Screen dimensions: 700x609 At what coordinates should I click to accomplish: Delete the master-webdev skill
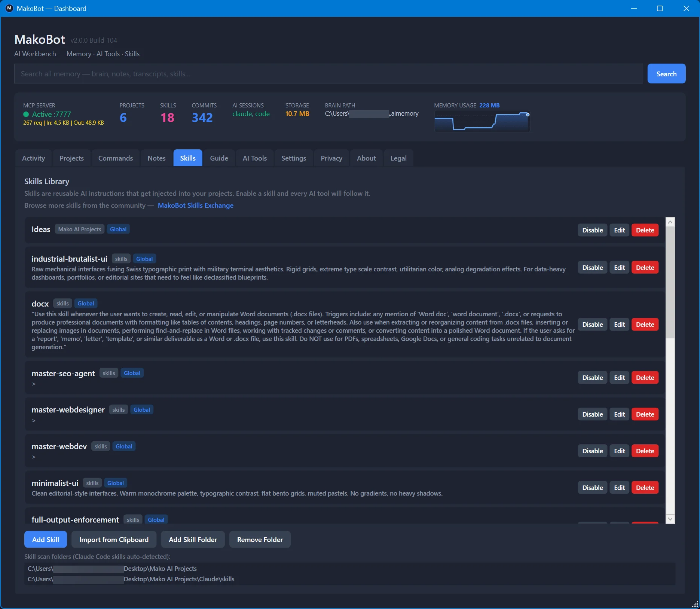645,451
